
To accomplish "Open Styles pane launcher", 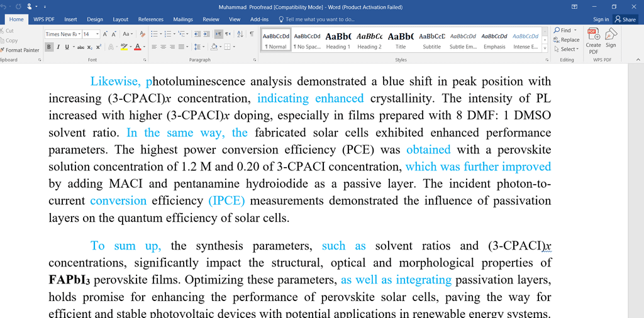I will [x=547, y=60].
